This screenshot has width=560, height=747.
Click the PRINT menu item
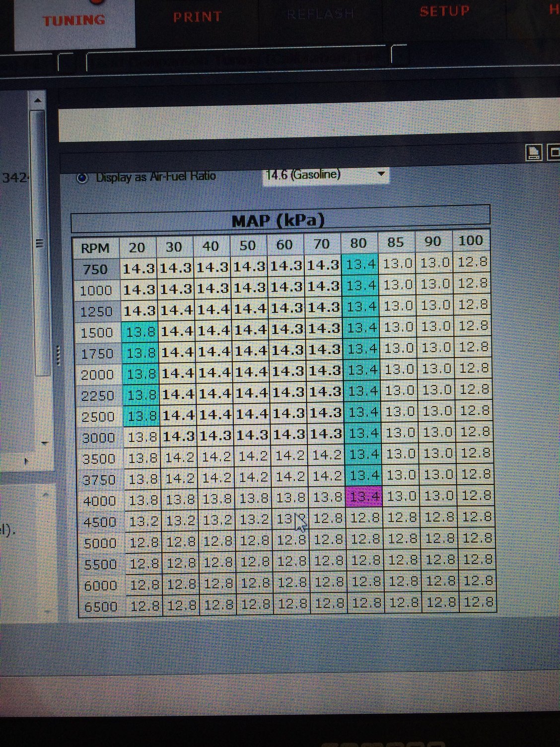pos(197,17)
